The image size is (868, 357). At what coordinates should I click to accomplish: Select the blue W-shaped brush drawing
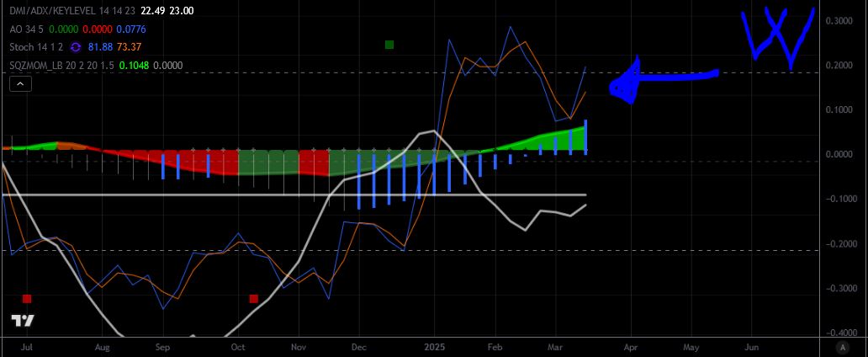point(777,38)
